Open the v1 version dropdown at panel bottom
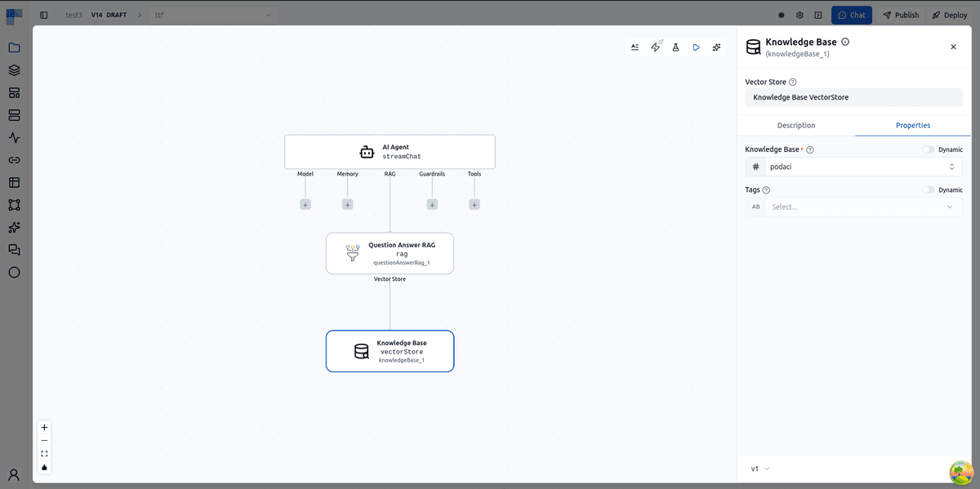 click(760, 469)
